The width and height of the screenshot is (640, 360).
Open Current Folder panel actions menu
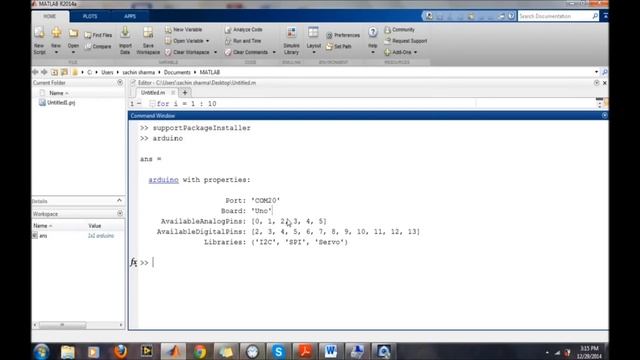[x=120, y=82]
